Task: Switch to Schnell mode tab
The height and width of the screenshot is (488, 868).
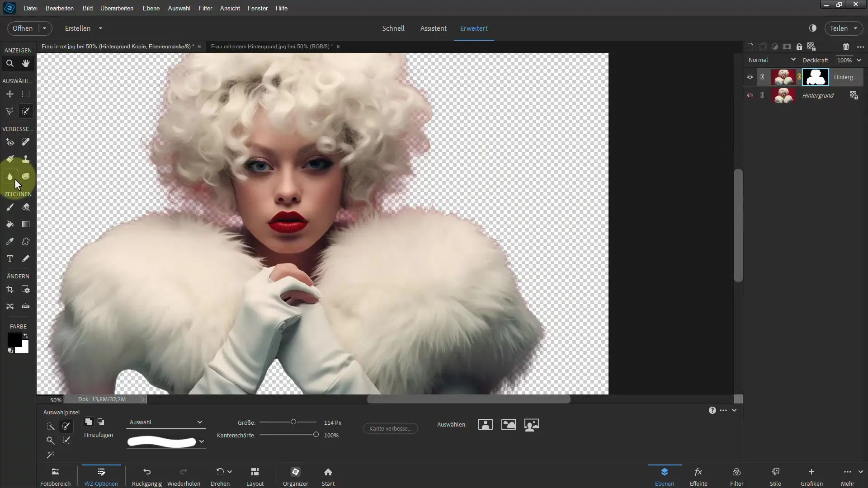Action: [393, 28]
